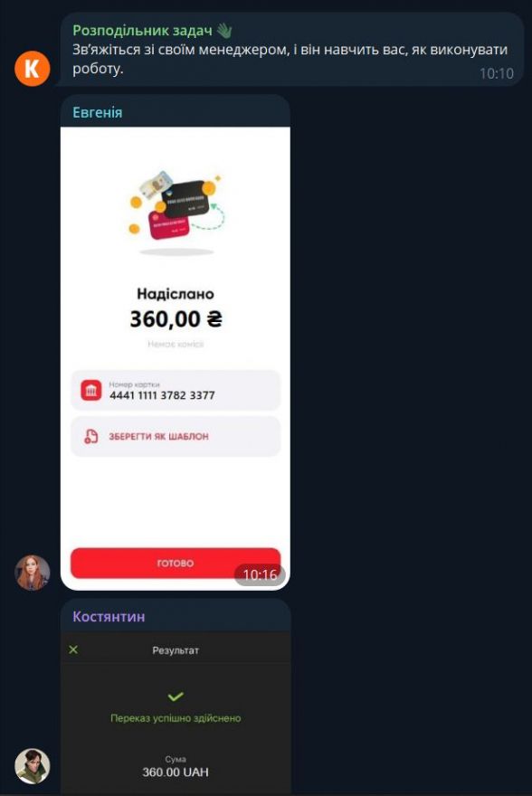Click the save template document icon
The width and height of the screenshot is (532, 796).
91,437
